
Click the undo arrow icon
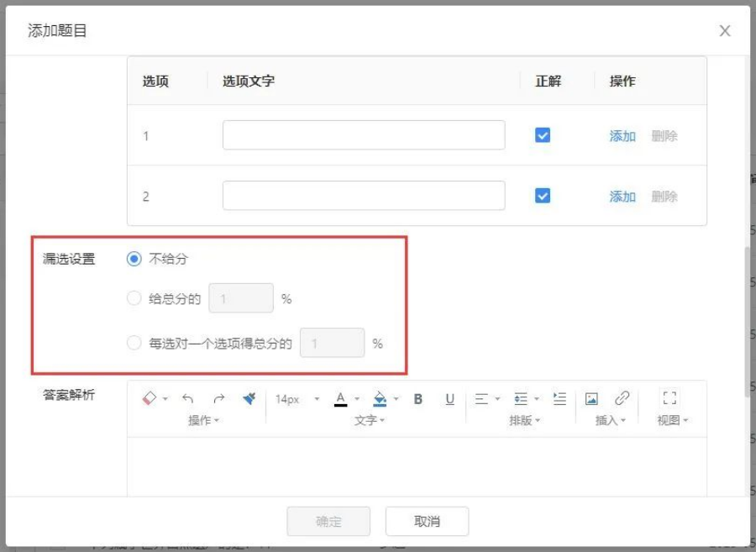pos(187,399)
